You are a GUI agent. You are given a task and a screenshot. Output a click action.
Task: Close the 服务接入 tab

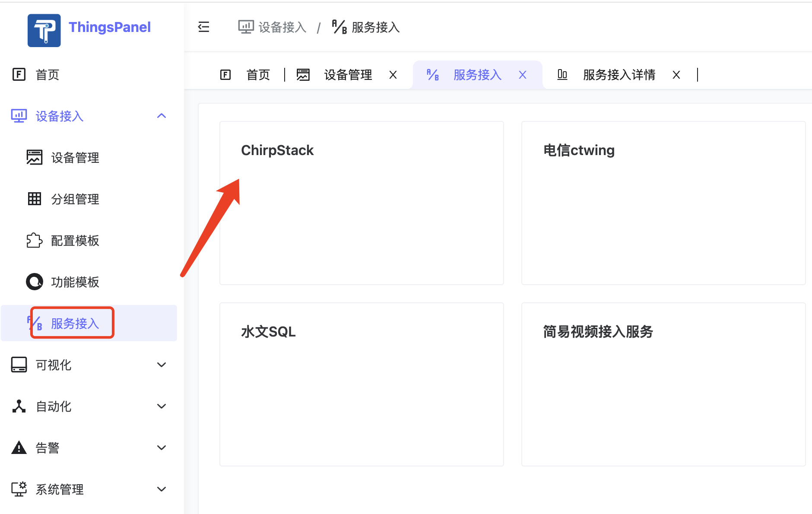point(523,74)
